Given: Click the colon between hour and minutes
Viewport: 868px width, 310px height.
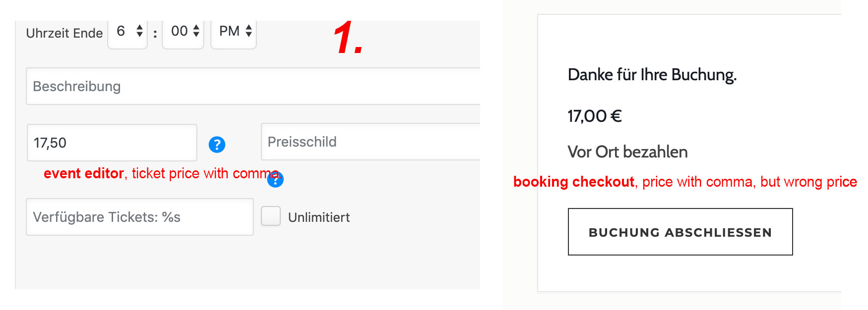Looking at the screenshot, I should point(155,34).
